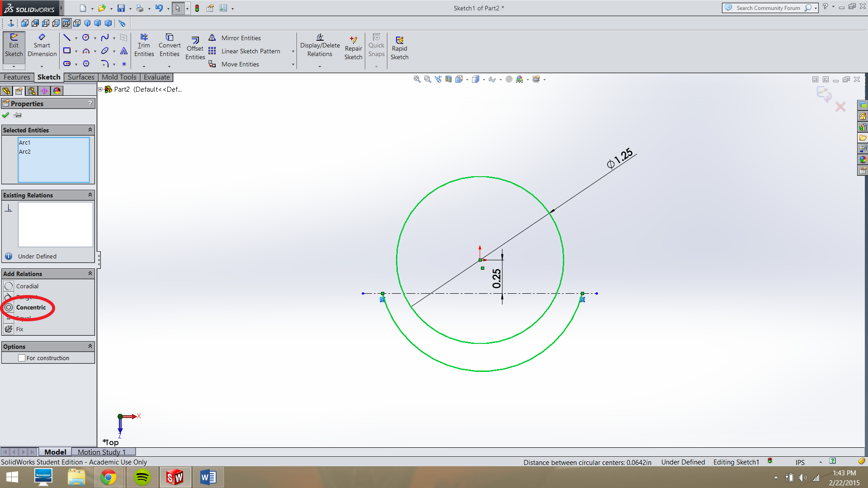Open the Move Entities dropdown
The width and height of the screenshot is (868, 488).
point(293,64)
